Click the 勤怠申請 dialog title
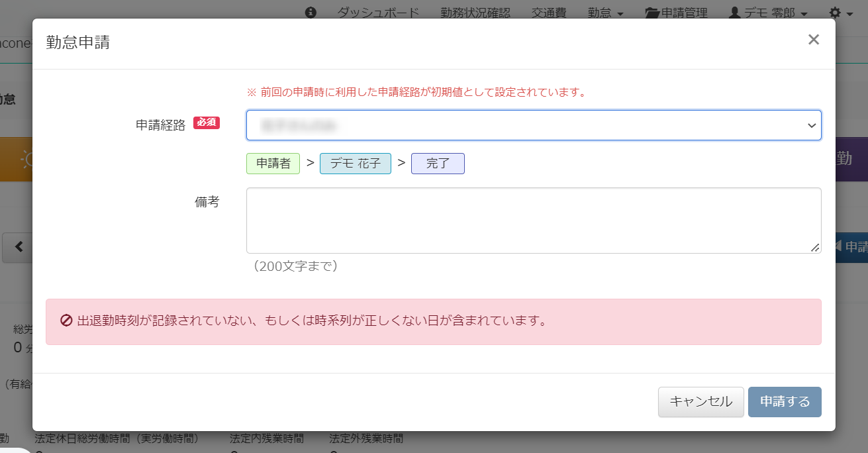 [x=78, y=43]
